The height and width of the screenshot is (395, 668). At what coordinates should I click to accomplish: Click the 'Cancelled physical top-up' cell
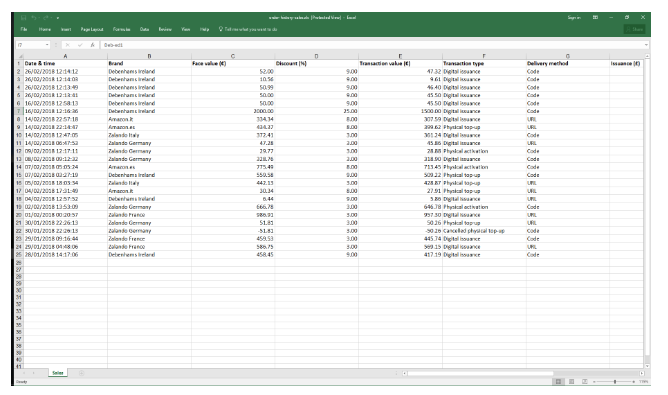coord(484,231)
